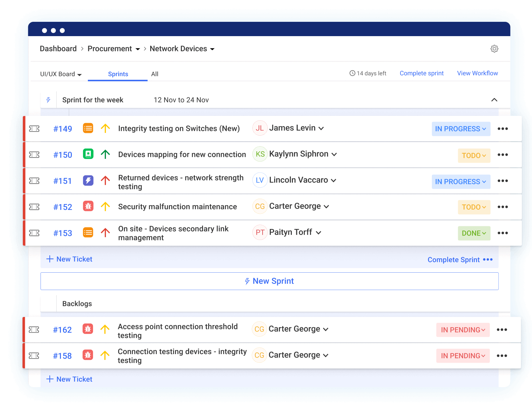Click the green type icon on ticket #150
This screenshot has width=532, height=410.
click(x=88, y=154)
